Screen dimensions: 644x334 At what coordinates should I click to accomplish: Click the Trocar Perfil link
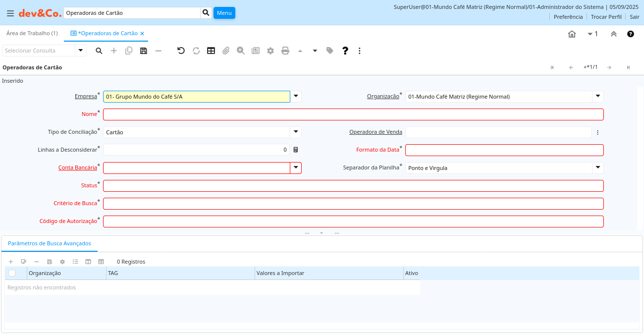(x=606, y=17)
